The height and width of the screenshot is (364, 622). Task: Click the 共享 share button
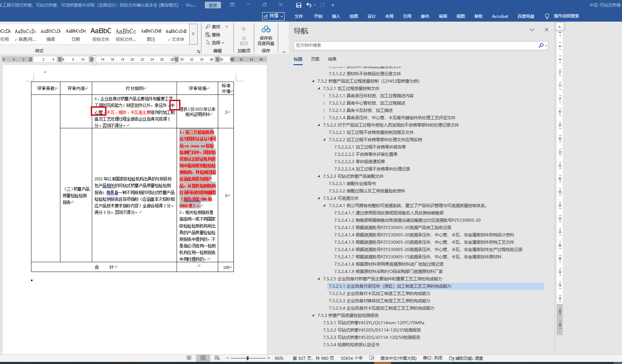pos(273,16)
